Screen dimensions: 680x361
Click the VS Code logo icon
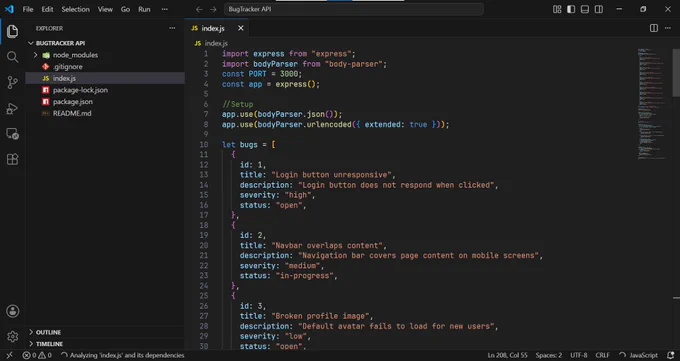[9, 9]
